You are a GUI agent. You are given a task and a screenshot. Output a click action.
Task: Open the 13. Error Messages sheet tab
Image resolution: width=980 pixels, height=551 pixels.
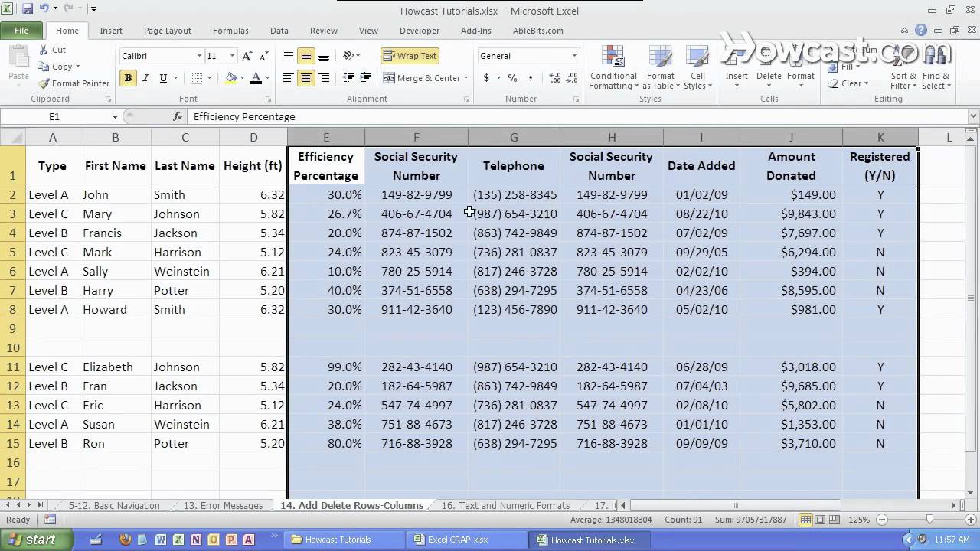pyautogui.click(x=223, y=505)
